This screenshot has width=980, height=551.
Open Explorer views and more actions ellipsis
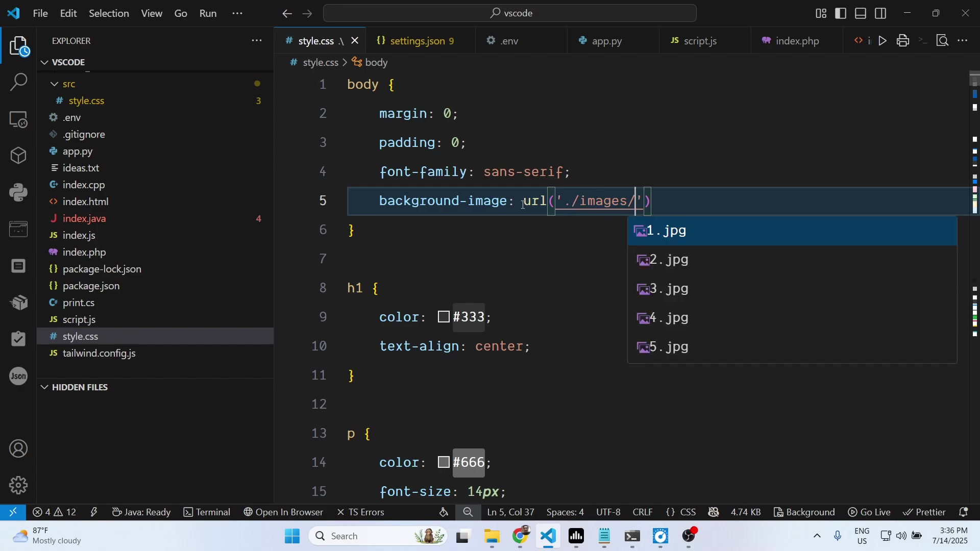pos(256,41)
